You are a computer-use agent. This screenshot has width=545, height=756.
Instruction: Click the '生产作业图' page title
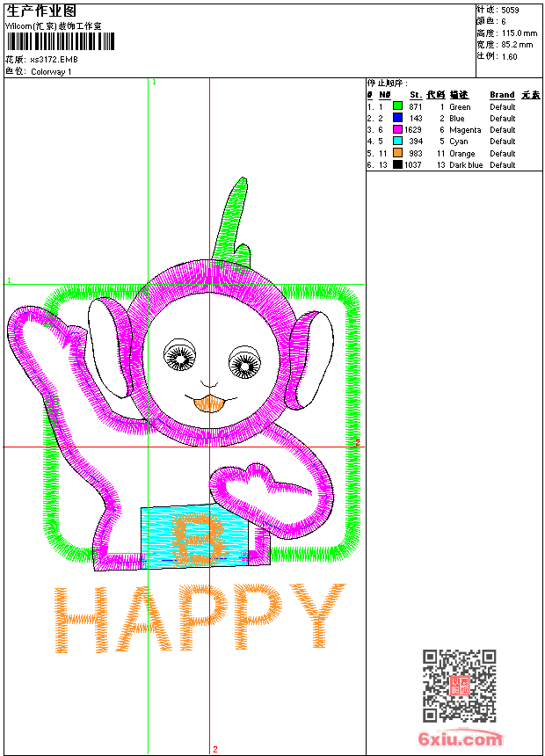point(41,11)
